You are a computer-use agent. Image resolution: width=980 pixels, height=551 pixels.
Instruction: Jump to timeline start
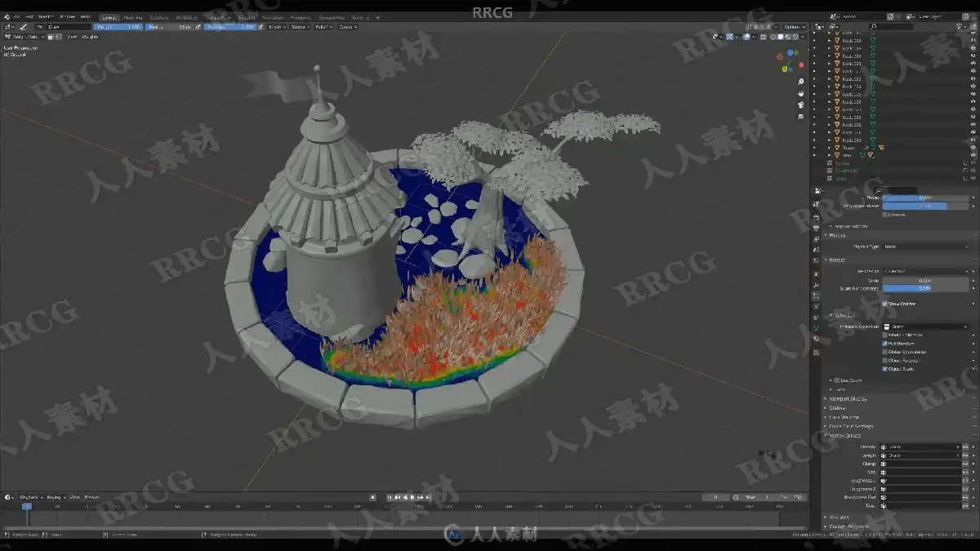tap(389, 497)
